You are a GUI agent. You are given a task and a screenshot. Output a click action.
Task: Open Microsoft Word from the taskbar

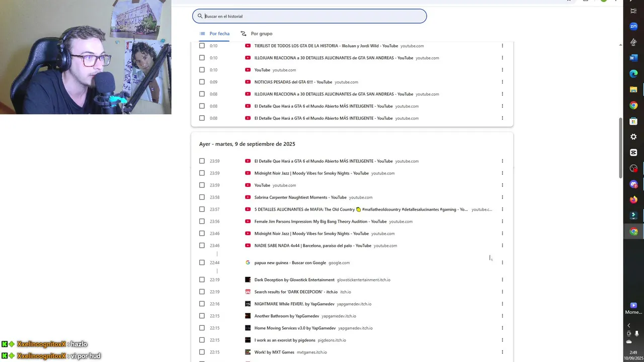pyautogui.click(x=633, y=58)
